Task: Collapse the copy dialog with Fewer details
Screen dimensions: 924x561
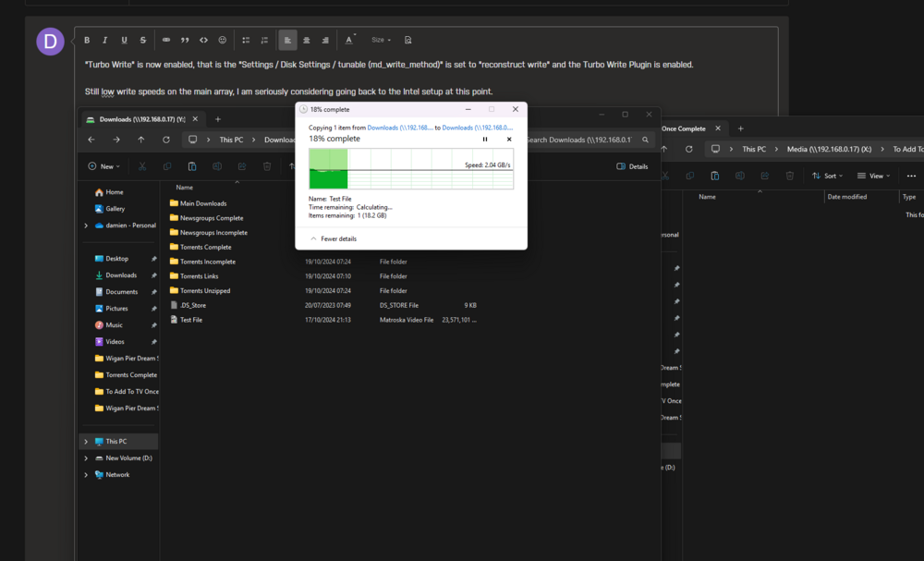Action: (x=334, y=238)
